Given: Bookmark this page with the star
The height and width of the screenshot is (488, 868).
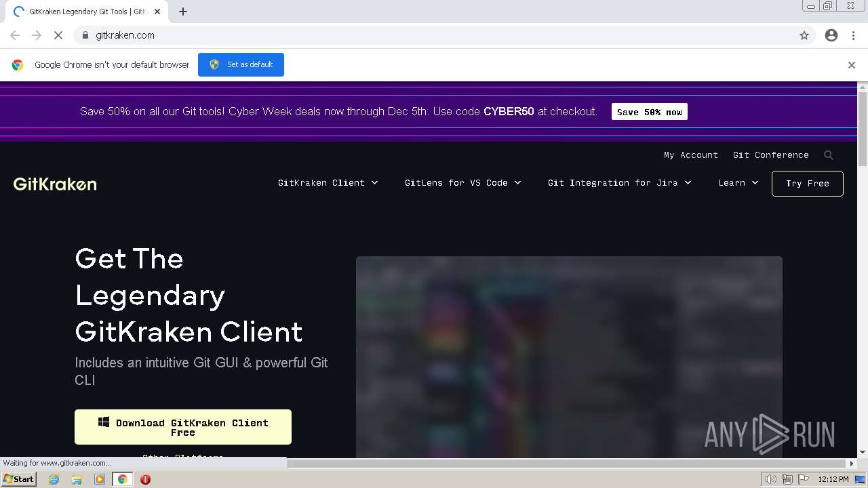Looking at the screenshot, I should tap(804, 35).
